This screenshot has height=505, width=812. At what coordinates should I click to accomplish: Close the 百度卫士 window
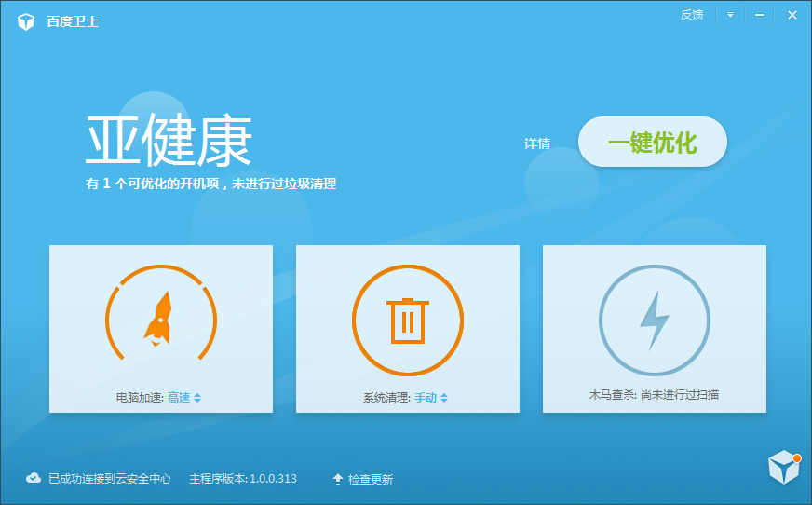[x=792, y=15]
